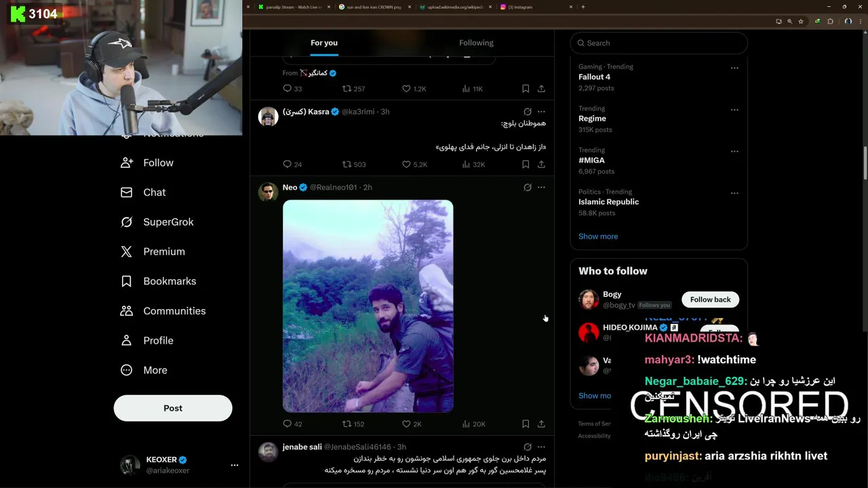This screenshot has width=868, height=488.
Task: Open options for #MIGA trend
Action: point(734,151)
